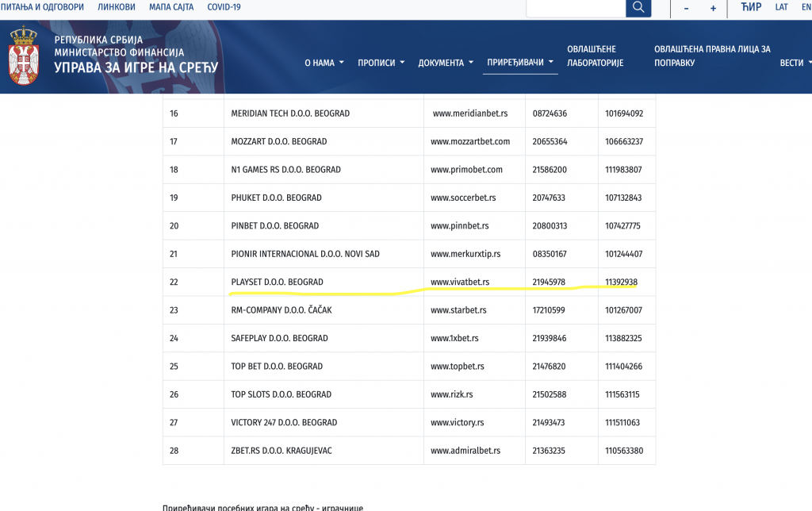Click the search magnifying glass icon

click(x=638, y=9)
